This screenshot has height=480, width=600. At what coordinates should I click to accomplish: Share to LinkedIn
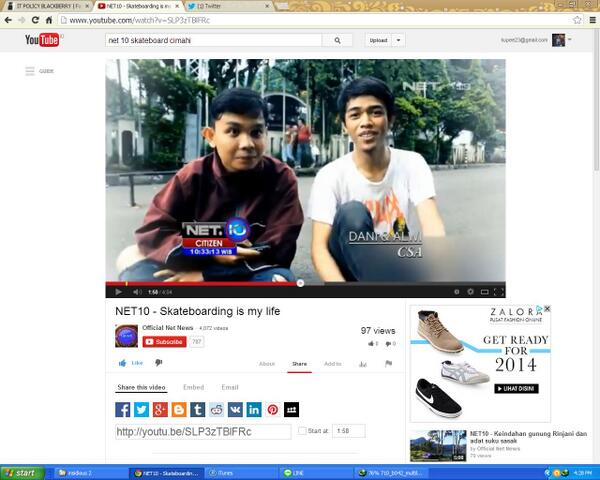click(254, 410)
